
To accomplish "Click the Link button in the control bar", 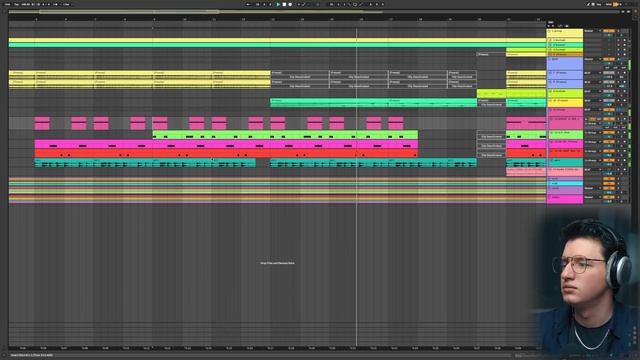I will (x=7, y=4).
